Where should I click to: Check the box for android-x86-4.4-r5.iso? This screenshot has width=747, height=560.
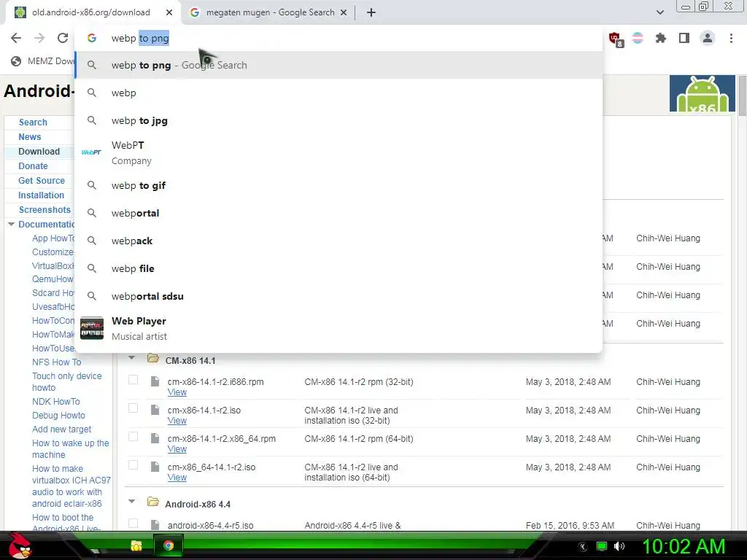click(x=133, y=524)
